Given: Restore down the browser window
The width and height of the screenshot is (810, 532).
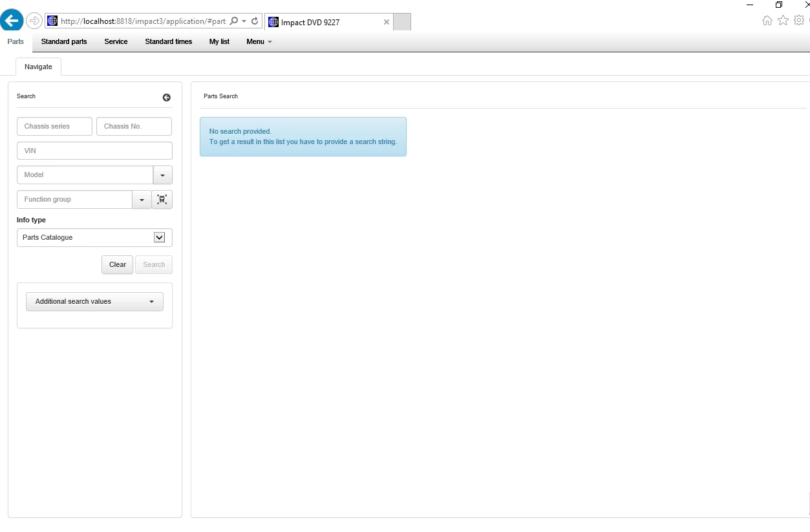Looking at the screenshot, I should [x=779, y=5].
